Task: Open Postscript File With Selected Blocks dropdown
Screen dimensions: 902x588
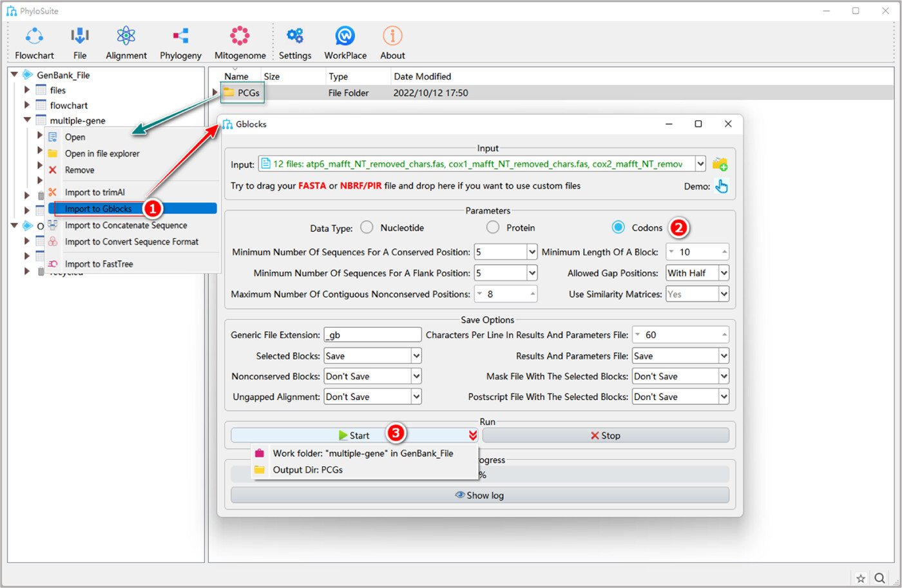Action: [x=724, y=397]
